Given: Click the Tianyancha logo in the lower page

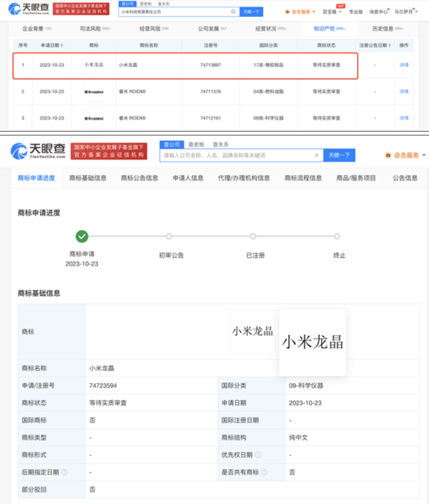Looking at the screenshot, I should click(37, 151).
